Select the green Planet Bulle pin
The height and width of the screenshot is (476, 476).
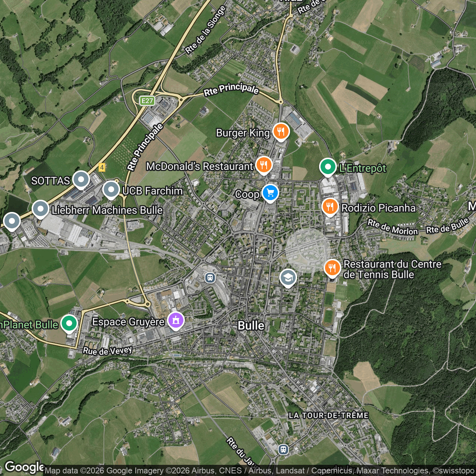click(x=69, y=324)
